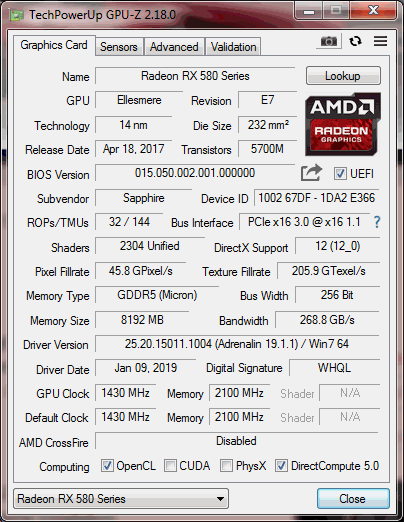Click the AMD Radeon Graphics logo
The width and height of the screenshot is (404, 522).
pyautogui.click(x=343, y=124)
